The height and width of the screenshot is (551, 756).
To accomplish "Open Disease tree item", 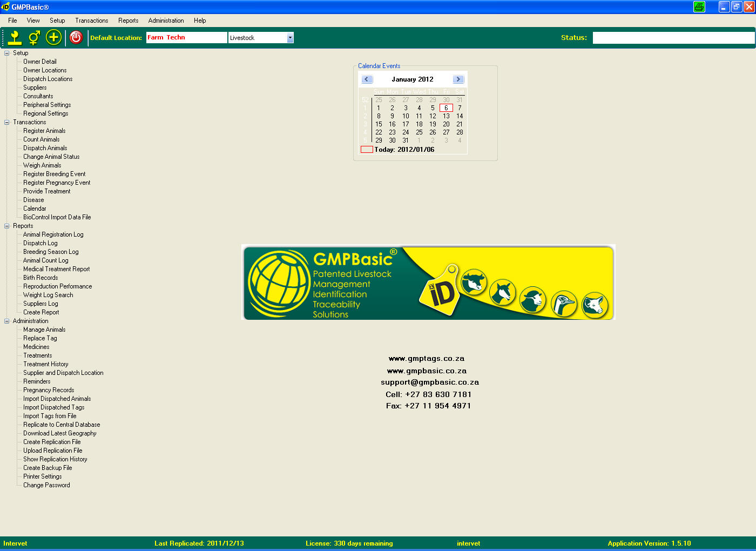I will (x=33, y=200).
